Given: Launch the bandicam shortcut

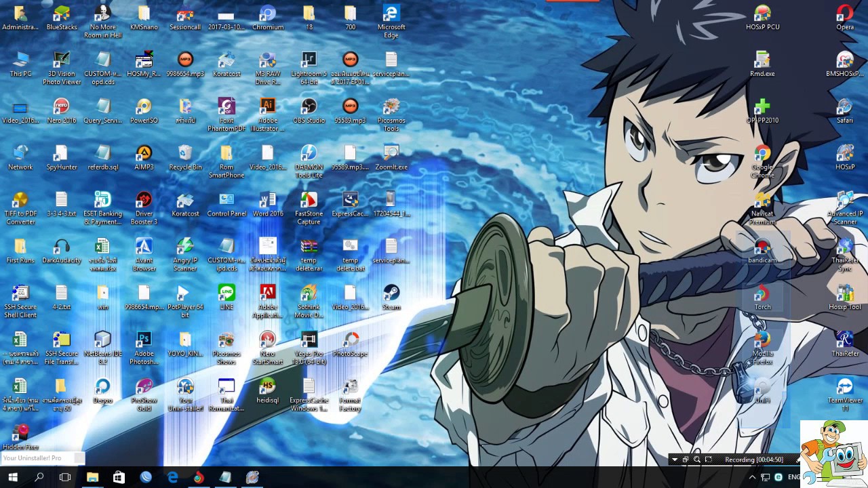Looking at the screenshot, I should tap(762, 252).
